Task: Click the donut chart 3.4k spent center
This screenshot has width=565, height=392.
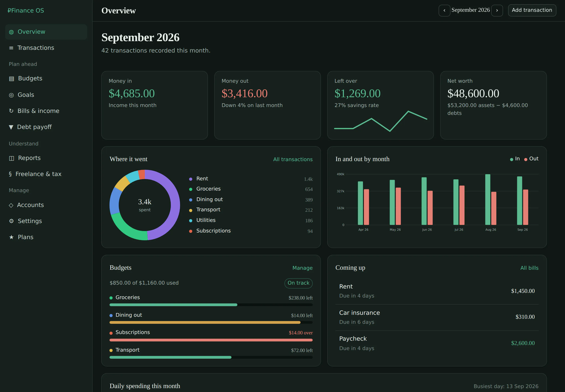Action: pyautogui.click(x=145, y=205)
